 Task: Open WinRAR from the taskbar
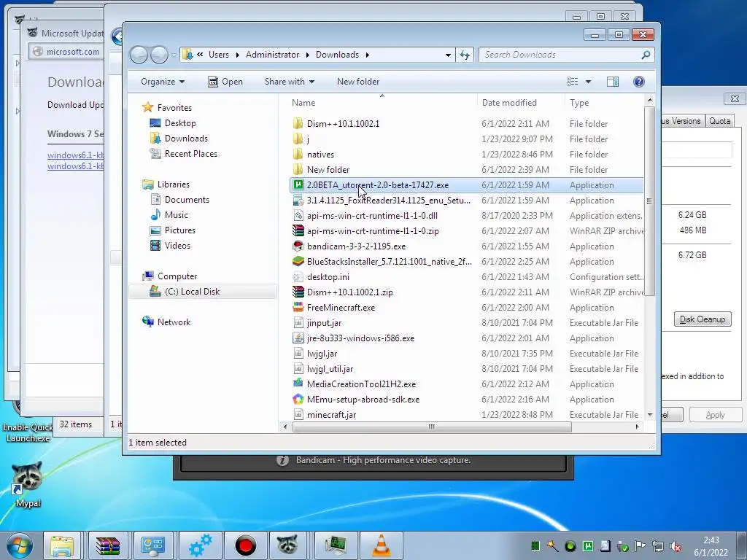(x=108, y=545)
